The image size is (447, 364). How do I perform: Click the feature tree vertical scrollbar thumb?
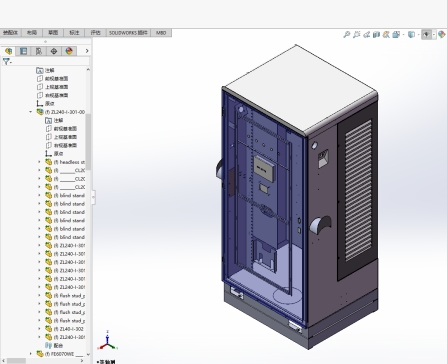pyautogui.click(x=88, y=142)
